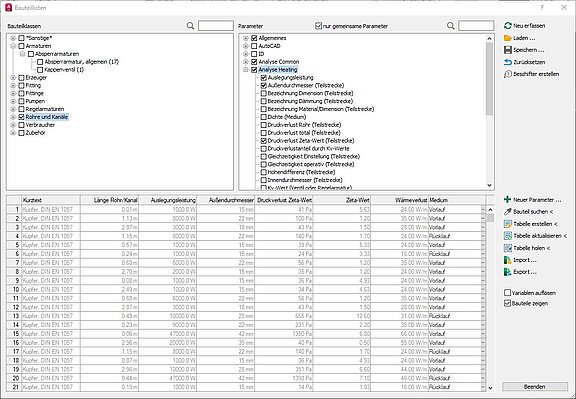Viewport: 576px width, 399px height.
Task: Uncheck Auslegungsleistung parameter
Action: (x=263, y=78)
